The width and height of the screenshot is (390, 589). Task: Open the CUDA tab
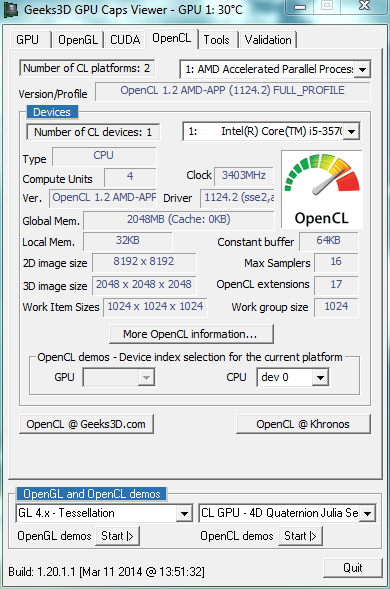pyautogui.click(x=125, y=39)
